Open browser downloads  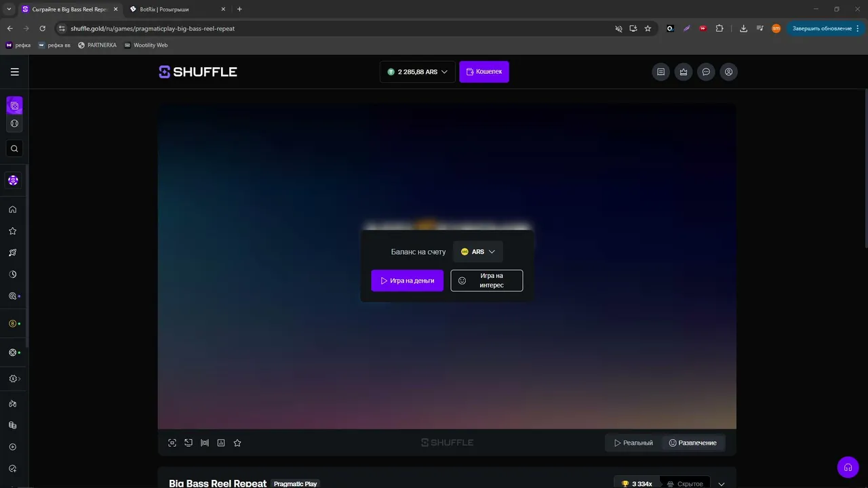[x=743, y=28]
